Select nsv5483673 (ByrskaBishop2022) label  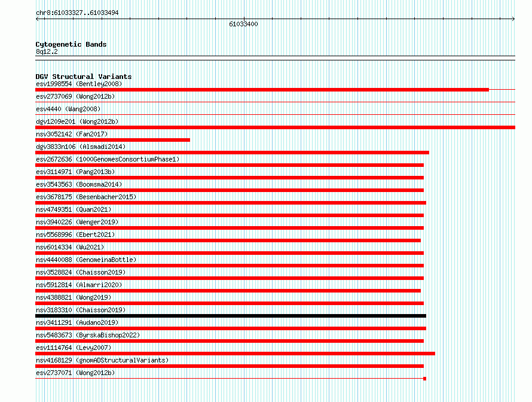click(x=88, y=335)
